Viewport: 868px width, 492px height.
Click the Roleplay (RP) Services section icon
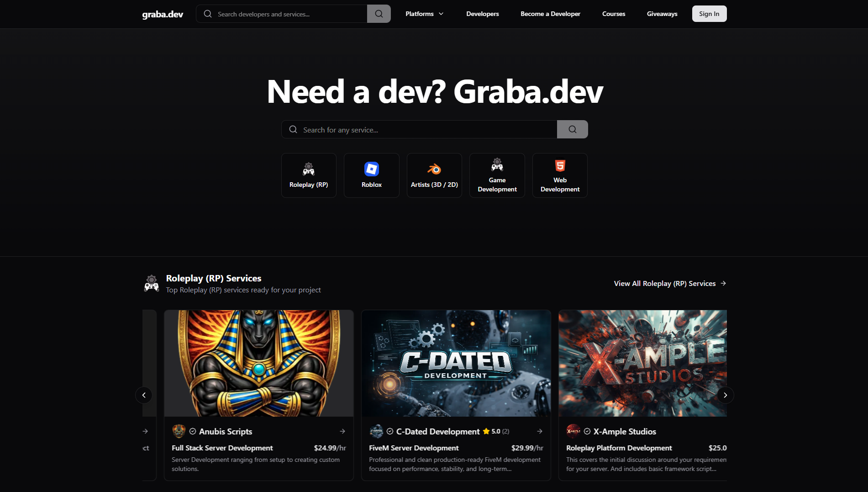click(x=151, y=283)
